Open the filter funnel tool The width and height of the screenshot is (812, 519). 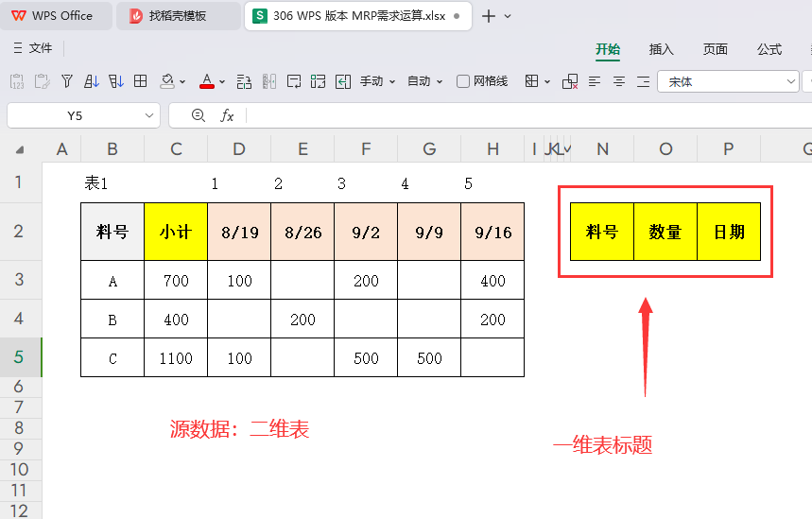coord(67,81)
